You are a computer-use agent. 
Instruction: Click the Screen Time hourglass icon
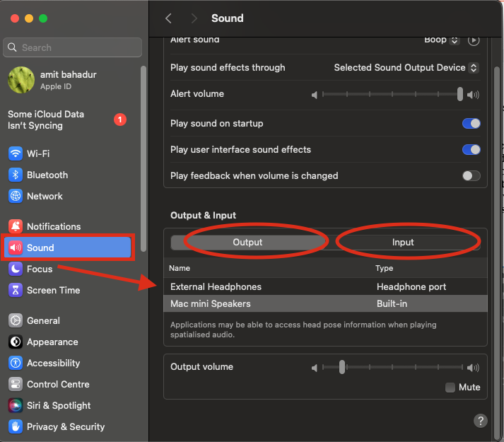click(16, 290)
